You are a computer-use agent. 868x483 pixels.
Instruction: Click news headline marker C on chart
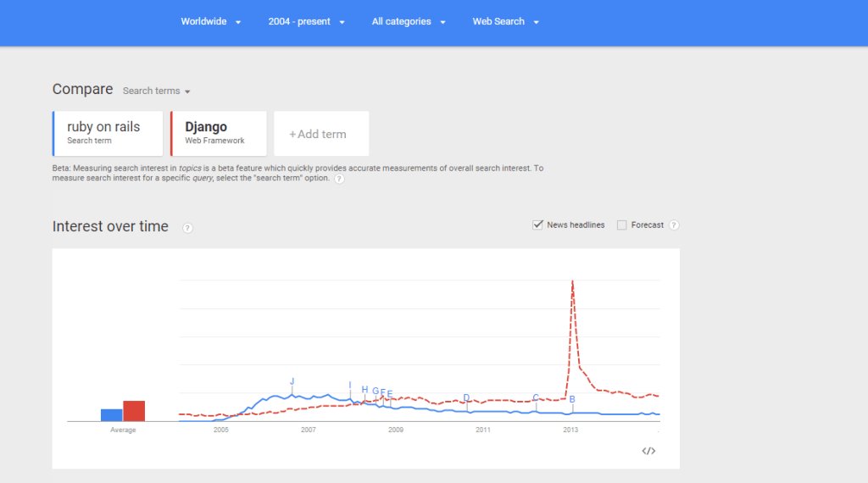[x=536, y=397]
